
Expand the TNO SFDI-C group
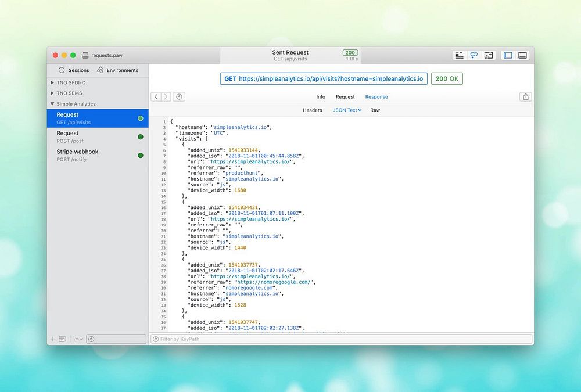(x=52, y=82)
